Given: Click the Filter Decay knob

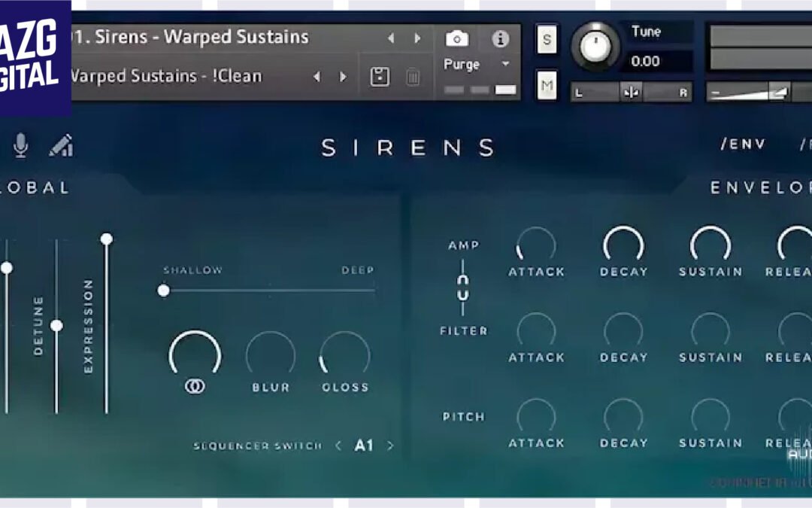Looking at the screenshot, I should tap(623, 330).
